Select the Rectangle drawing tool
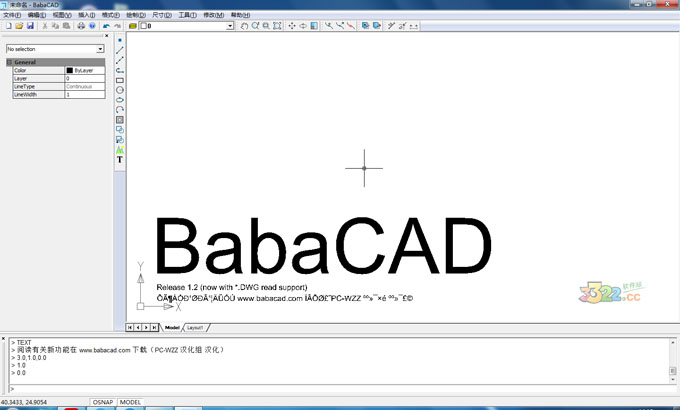This screenshot has height=410, width=680. (x=120, y=80)
